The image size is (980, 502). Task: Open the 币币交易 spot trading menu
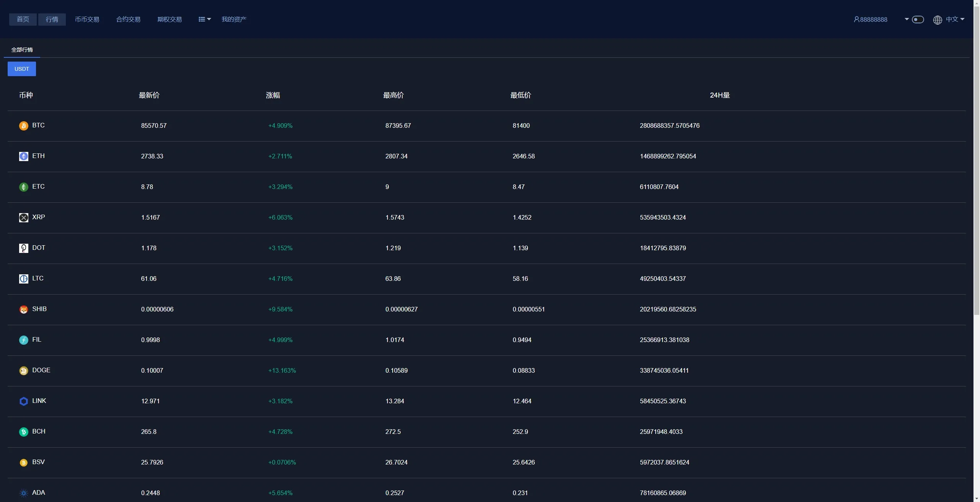point(87,20)
